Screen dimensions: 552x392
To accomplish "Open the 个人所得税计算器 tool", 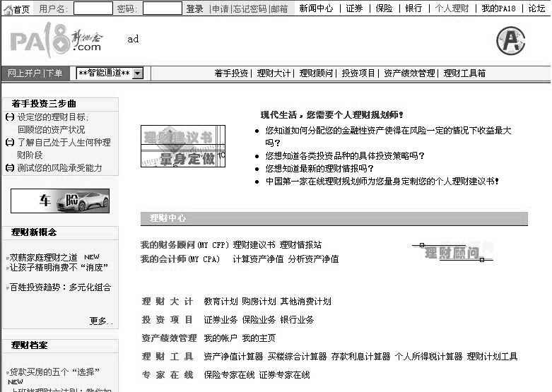I will point(428,357).
